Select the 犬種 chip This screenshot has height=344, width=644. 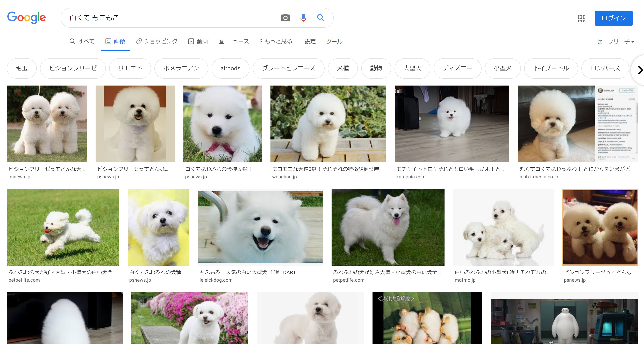tap(343, 68)
